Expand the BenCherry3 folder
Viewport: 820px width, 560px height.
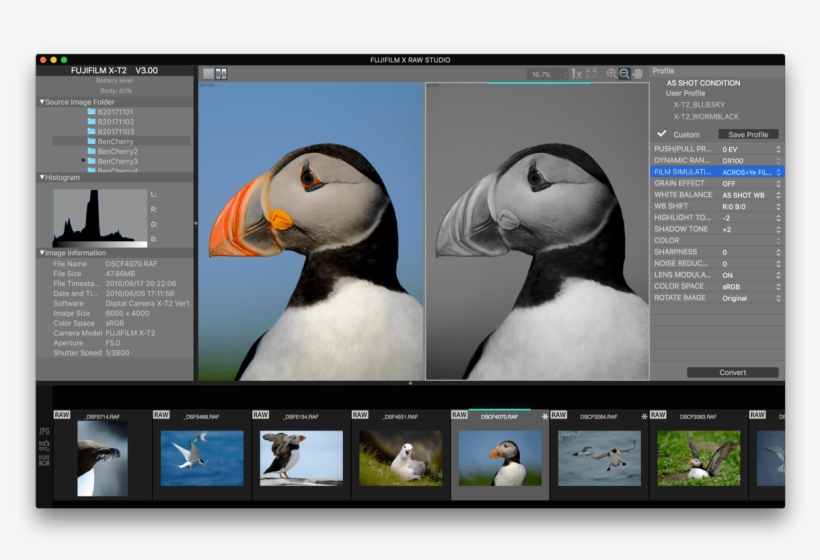(x=84, y=161)
